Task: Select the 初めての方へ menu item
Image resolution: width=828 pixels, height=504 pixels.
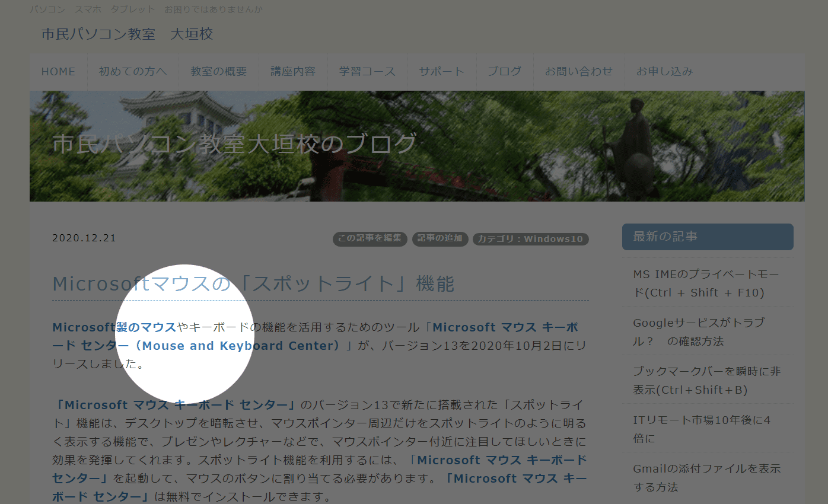Action: click(133, 72)
